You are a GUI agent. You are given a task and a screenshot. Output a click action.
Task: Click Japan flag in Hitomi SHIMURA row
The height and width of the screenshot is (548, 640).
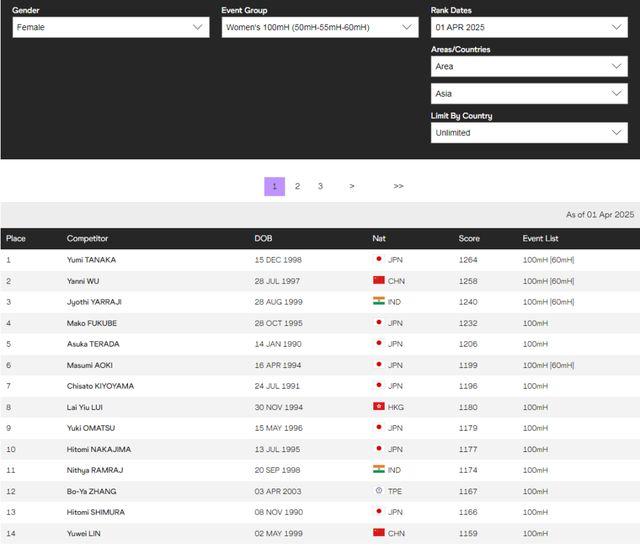coord(379,511)
